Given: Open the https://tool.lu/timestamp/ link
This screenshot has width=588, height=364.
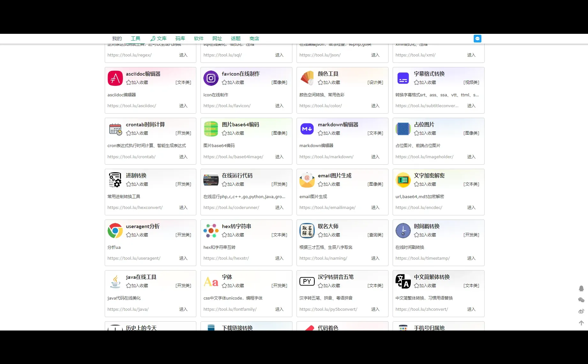Looking at the screenshot, I should 423,258.
